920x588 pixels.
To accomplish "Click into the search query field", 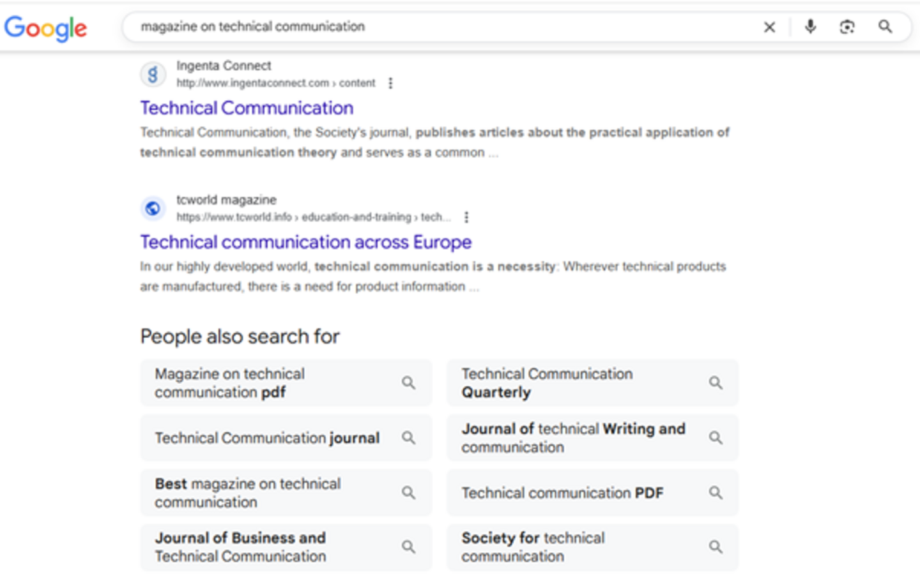I will tap(434, 27).
